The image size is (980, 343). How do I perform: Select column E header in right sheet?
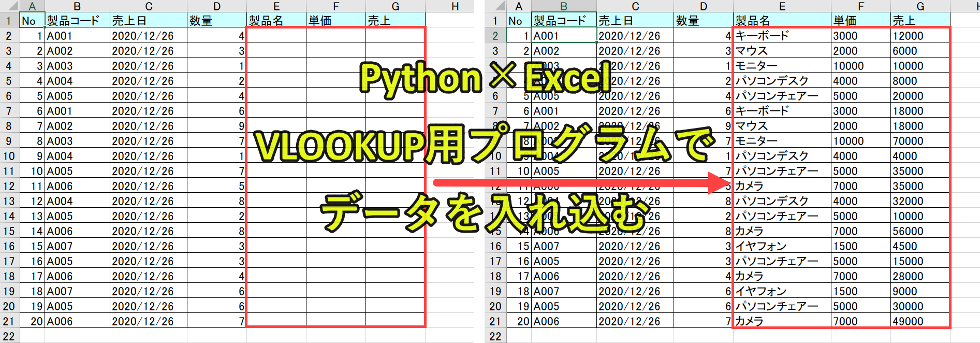click(782, 6)
